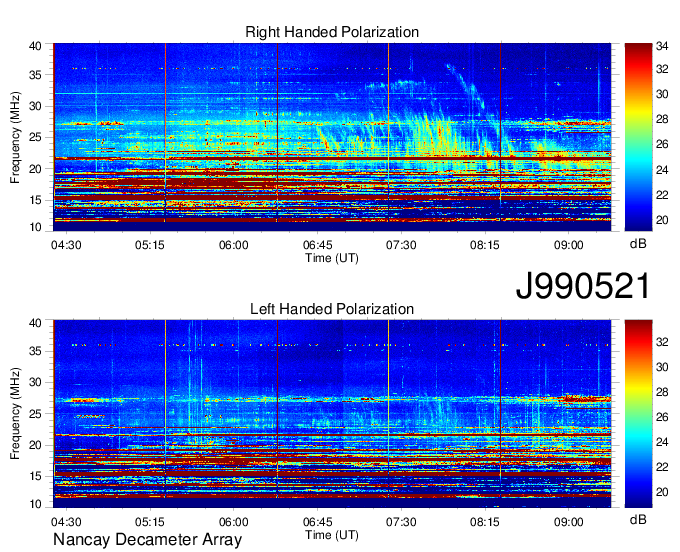Click the Left Handed plot's dB color bar
The image size is (680, 552).
pyautogui.click(x=638, y=414)
